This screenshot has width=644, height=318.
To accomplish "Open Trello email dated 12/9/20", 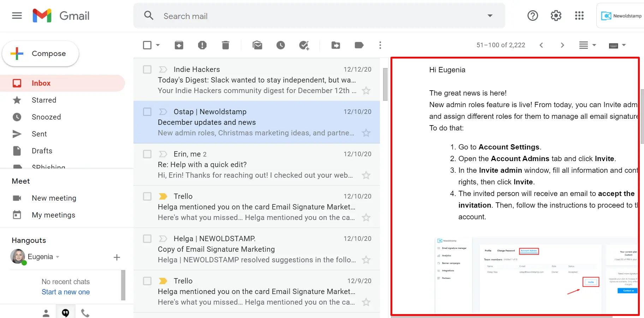I will [x=257, y=292].
